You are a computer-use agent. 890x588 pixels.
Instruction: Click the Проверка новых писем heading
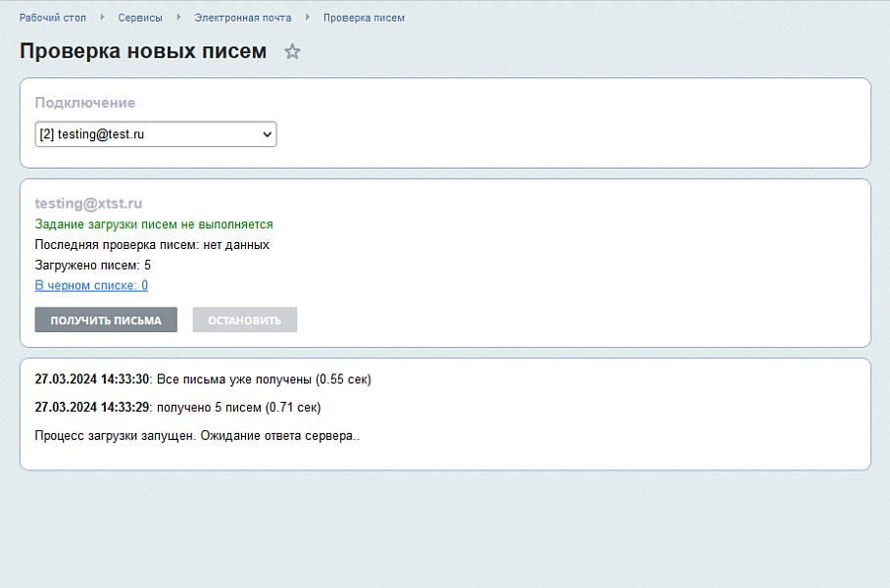(x=143, y=52)
